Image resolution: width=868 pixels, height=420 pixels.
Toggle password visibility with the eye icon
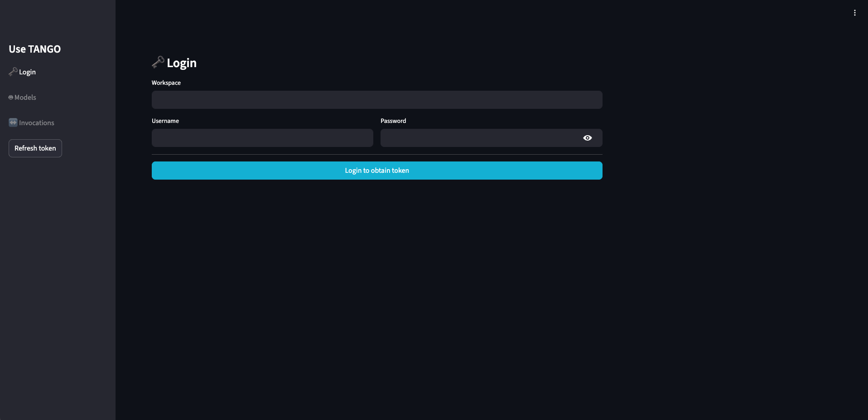(x=588, y=138)
